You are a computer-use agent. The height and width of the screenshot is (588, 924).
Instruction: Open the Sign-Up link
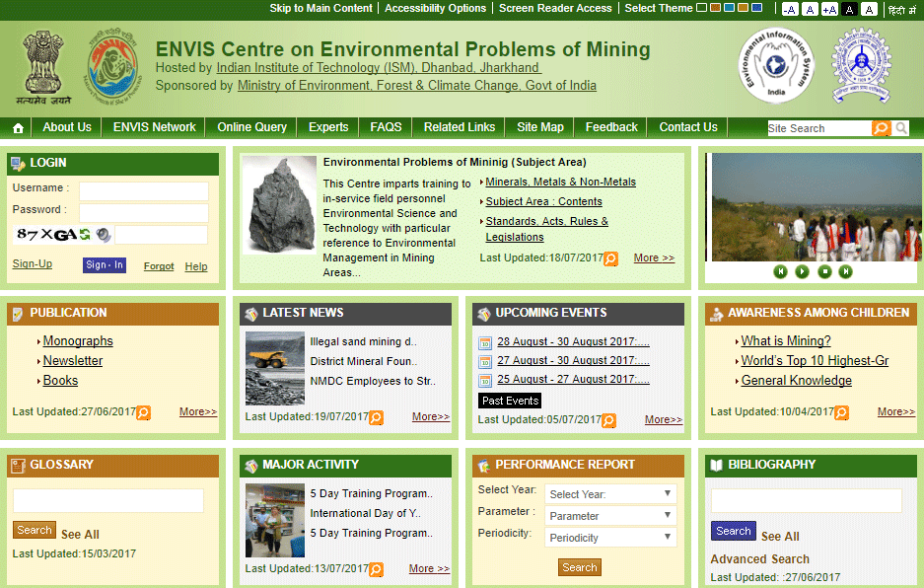click(x=33, y=263)
